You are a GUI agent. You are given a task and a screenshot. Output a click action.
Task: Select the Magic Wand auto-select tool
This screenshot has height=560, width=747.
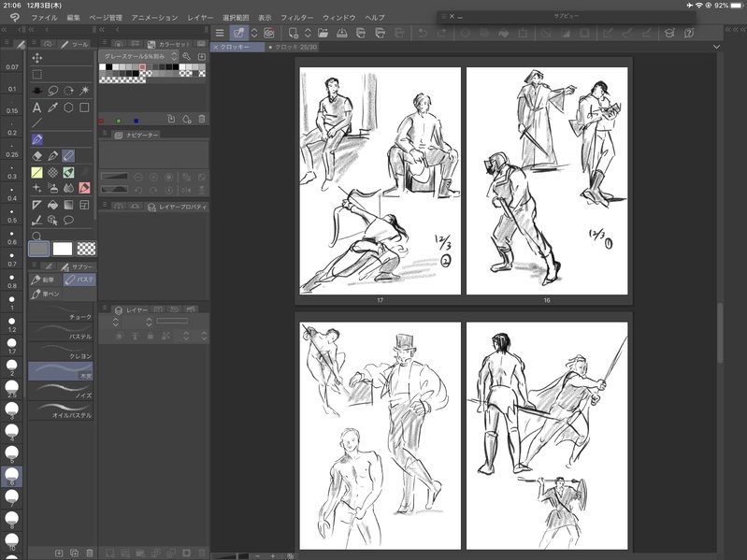click(84, 91)
